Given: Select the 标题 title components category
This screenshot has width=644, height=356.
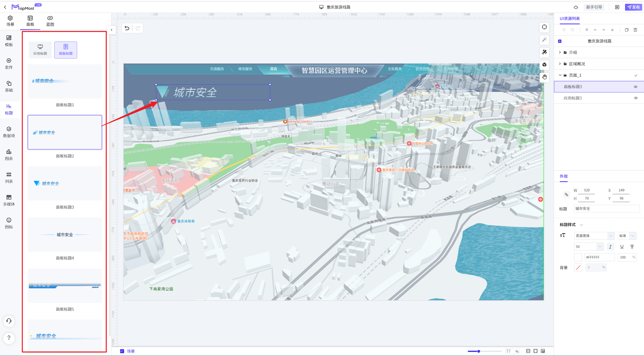Looking at the screenshot, I should pos(9,109).
